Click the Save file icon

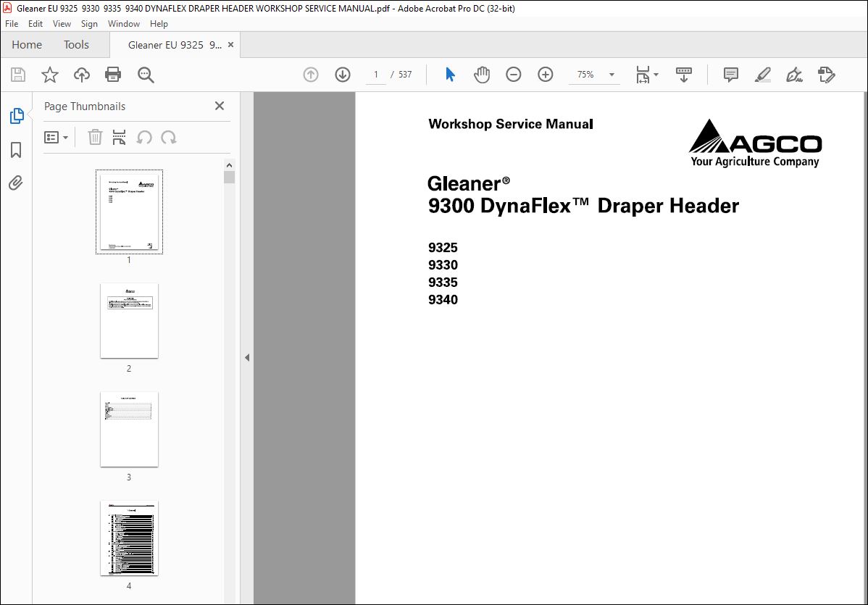(x=18, y=75)
